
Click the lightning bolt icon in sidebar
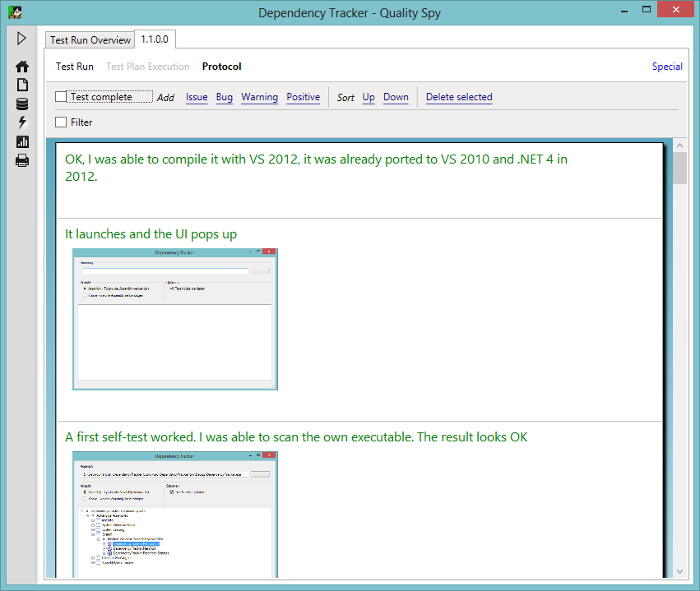click(x=22, y=122)
